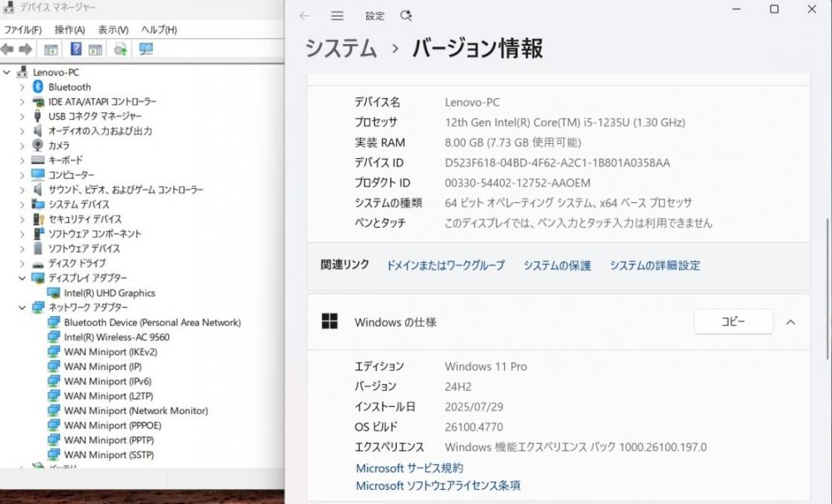Select WAN Miniport (L2TP) entry
This screenshot has height=504, width=832.
coord(109,396)
